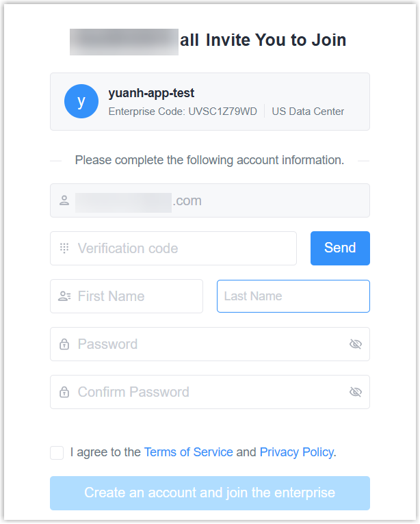Click inside the Password input
420x524 pixels.
[x=205, y=344]
